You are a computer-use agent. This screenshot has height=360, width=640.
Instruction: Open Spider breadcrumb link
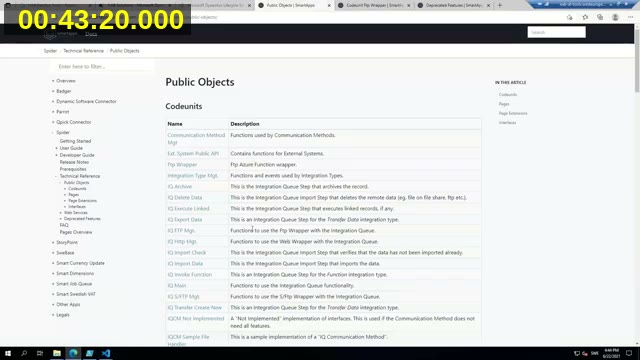click(50, 51)
